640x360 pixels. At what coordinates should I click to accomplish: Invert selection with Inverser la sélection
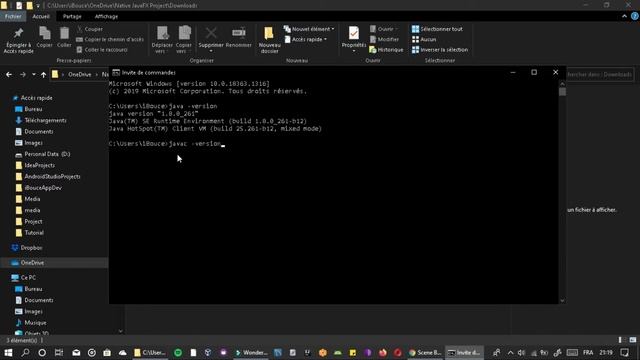pos(440,49)
